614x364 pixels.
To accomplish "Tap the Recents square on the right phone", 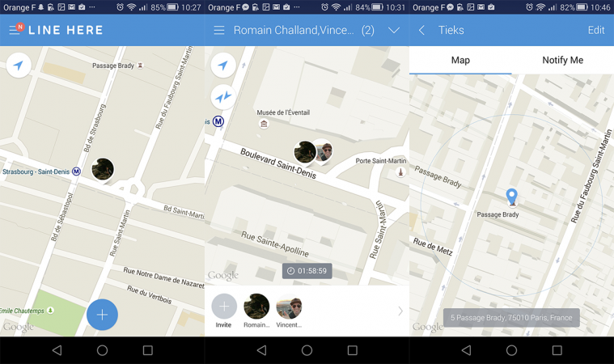I will click(x=557, y=350).
